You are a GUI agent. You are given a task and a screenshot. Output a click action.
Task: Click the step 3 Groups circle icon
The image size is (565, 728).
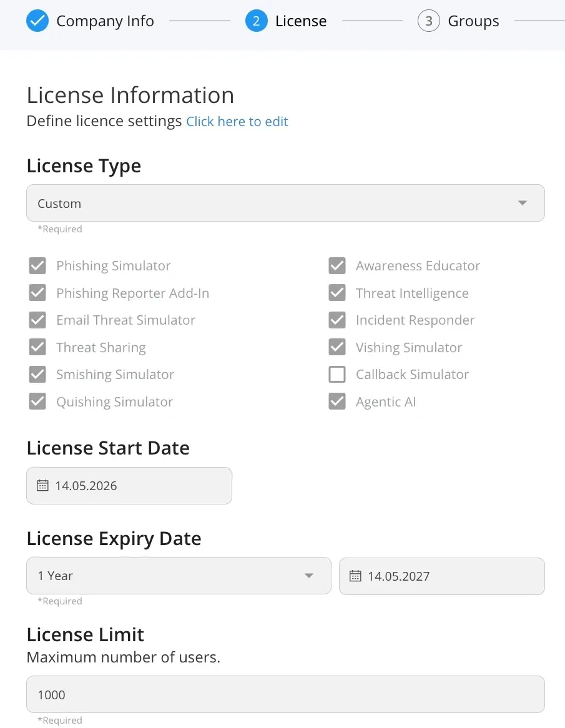pos(428,21)
